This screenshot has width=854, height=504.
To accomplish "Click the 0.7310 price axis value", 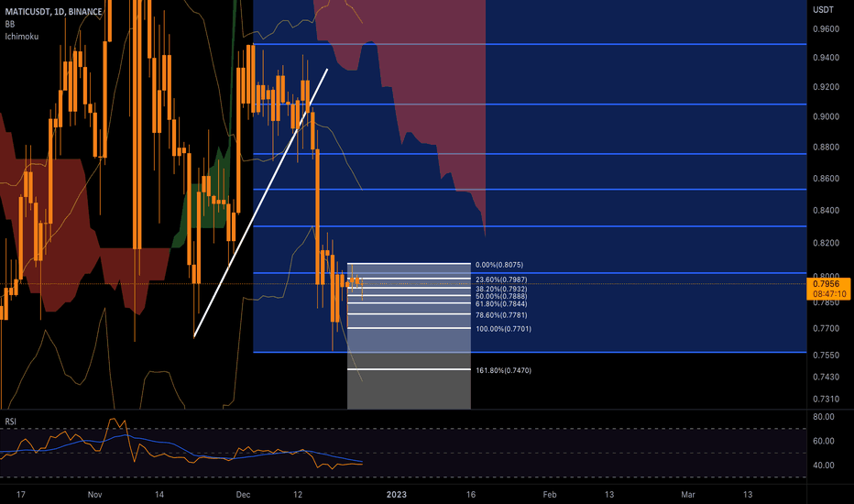I will point(826,400).
